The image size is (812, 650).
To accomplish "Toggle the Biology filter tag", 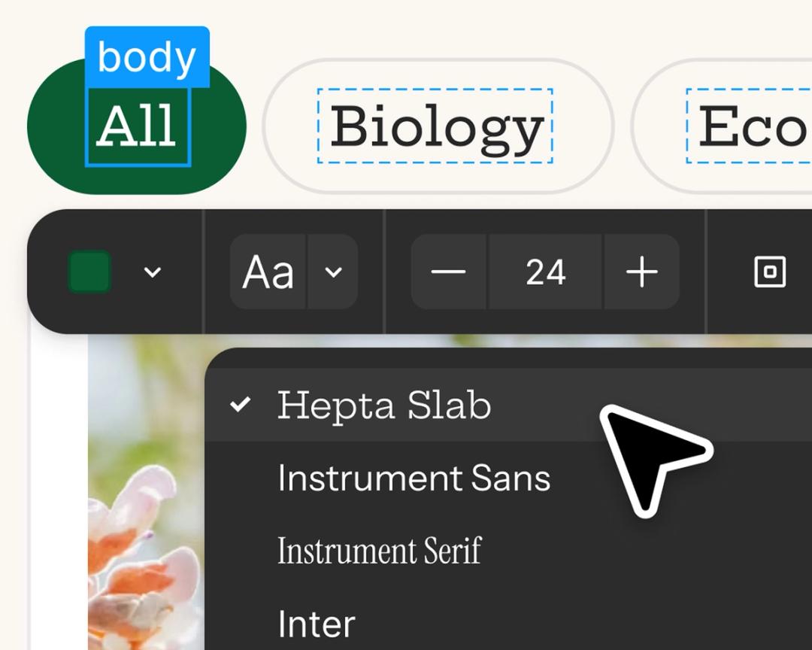I will 436,126.
